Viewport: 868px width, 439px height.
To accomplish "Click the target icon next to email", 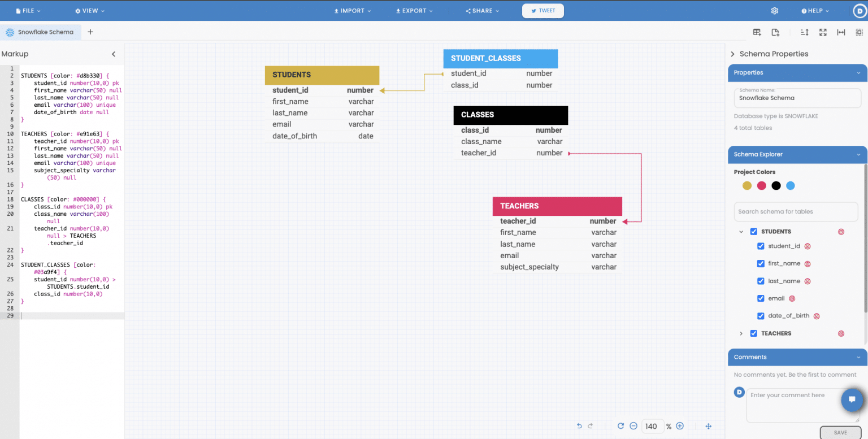I will [x=792, y=299].
